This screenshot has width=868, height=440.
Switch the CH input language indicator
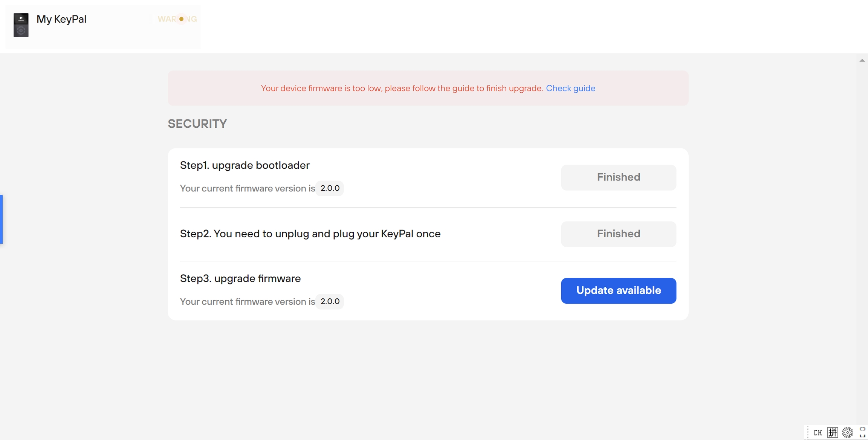[x=818, y=432]
